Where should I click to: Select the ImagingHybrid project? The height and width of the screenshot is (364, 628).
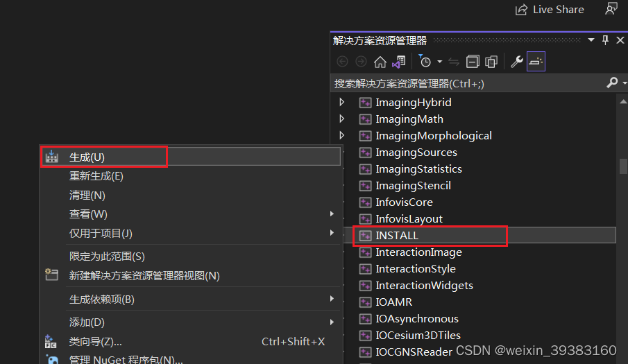point(414,103)
